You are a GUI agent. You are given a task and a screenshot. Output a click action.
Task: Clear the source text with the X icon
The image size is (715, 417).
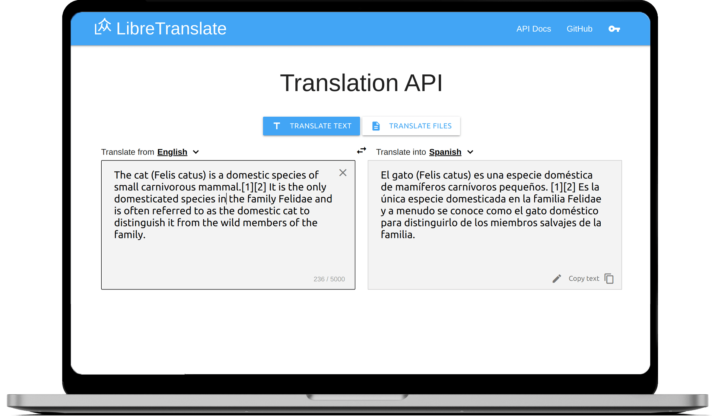click(343, 173)
